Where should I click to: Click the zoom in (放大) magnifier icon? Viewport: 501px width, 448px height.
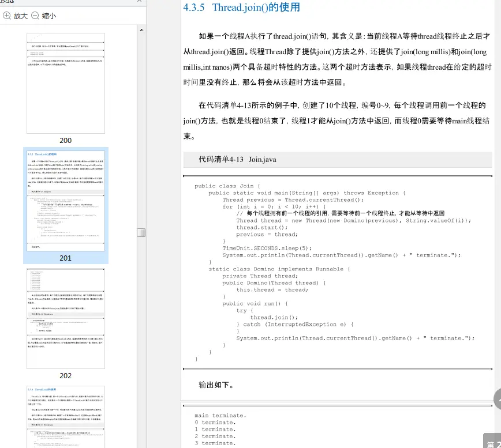[7, 16]
